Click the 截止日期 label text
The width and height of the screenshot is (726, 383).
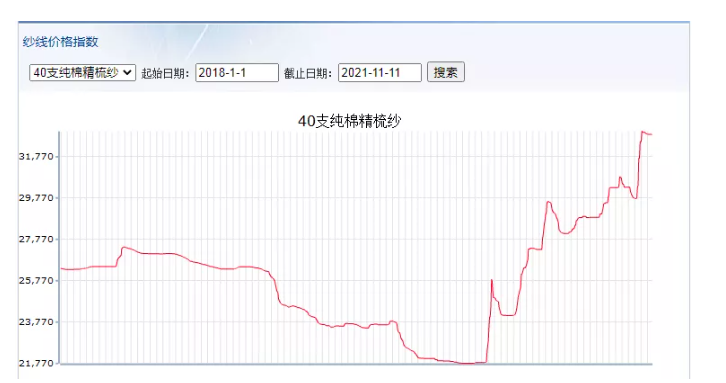tap(308, 73)
